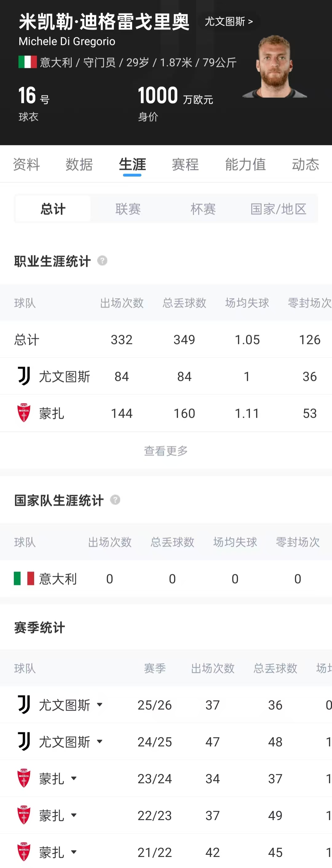Switch filter to 国家/地区
This screenshot has width=332, height=868.
(x=278, y=209)
